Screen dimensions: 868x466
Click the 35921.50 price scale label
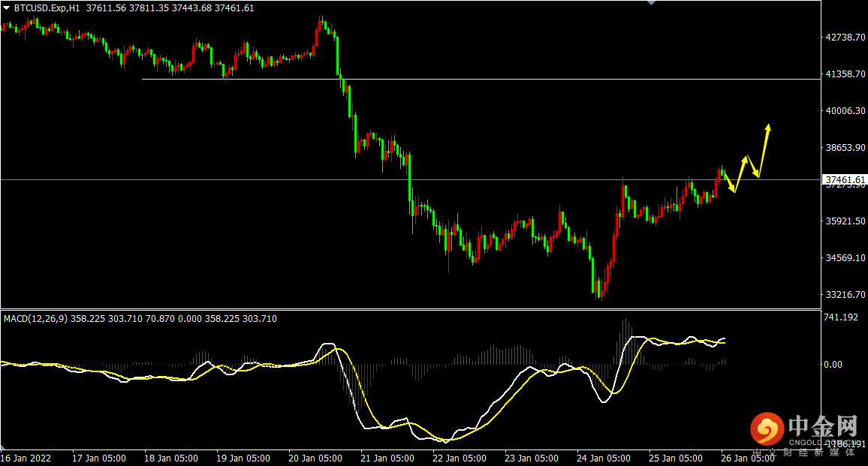coord(845,221)
